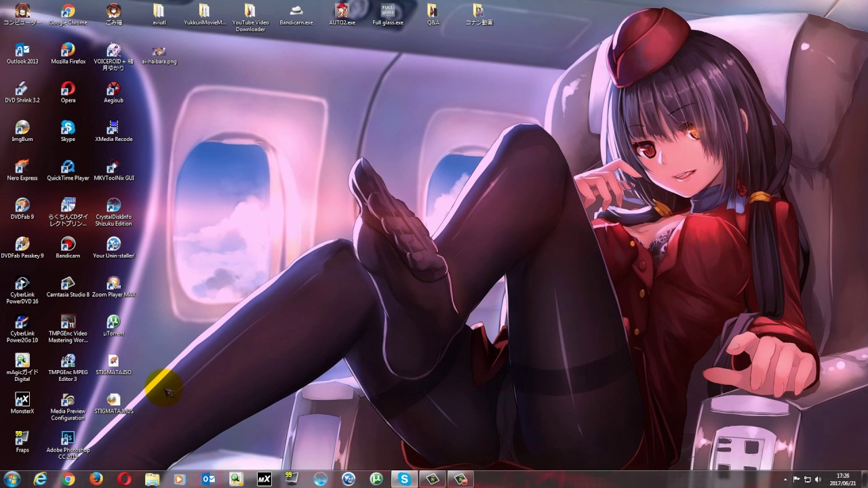This screenshot has width=868, height=488.
Task: Select the XMedia Recode shortcut
Action: [x=114, y=131]
